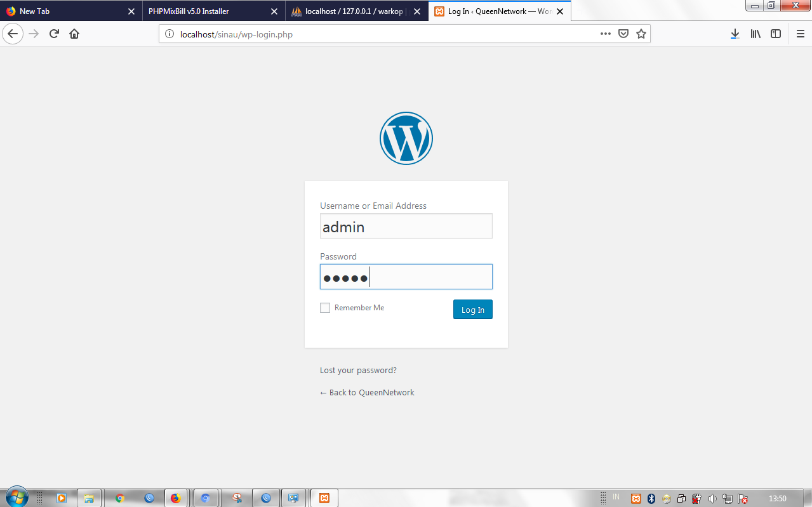Viewport: 812px width, 507px height.
Task: Click the 13:50 taskbar clock
Action: [x=778, y=499]
